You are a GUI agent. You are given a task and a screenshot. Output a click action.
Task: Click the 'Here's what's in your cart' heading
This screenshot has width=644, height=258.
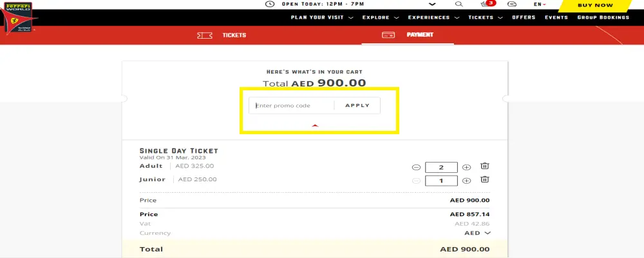(315, 72)
